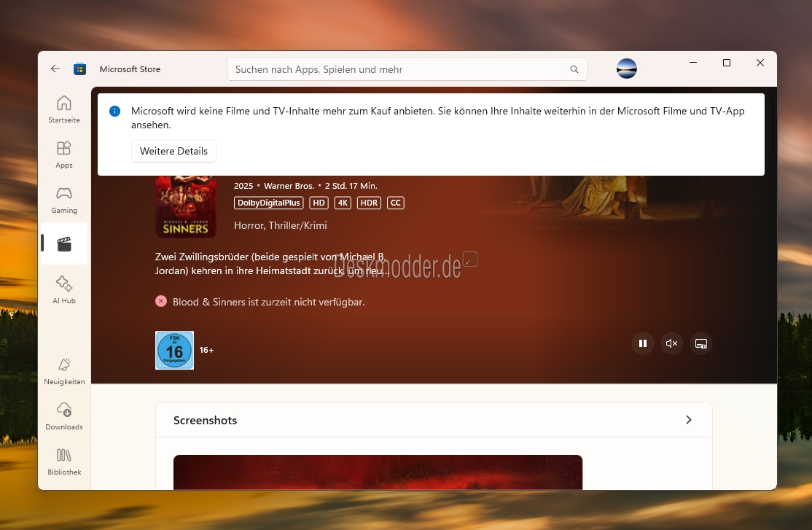The height and width of the screenshot is (530, 812).
Task: Open AI Hub in sidebar
Action: tap(64, 290)
